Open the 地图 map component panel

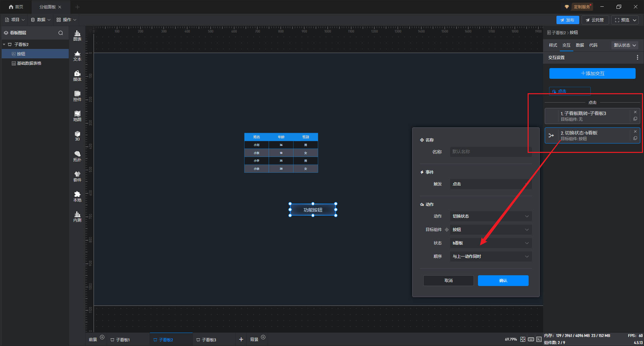click(x=77, y=116)
